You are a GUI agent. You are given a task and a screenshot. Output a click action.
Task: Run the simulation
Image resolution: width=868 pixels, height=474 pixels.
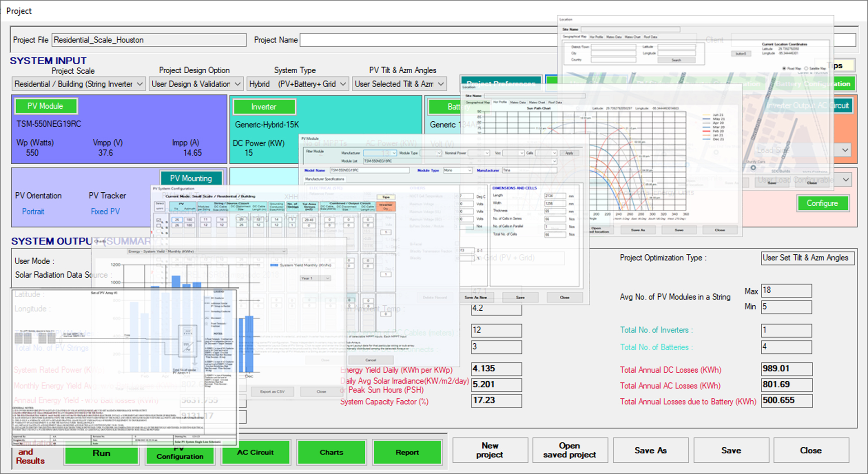101,453
